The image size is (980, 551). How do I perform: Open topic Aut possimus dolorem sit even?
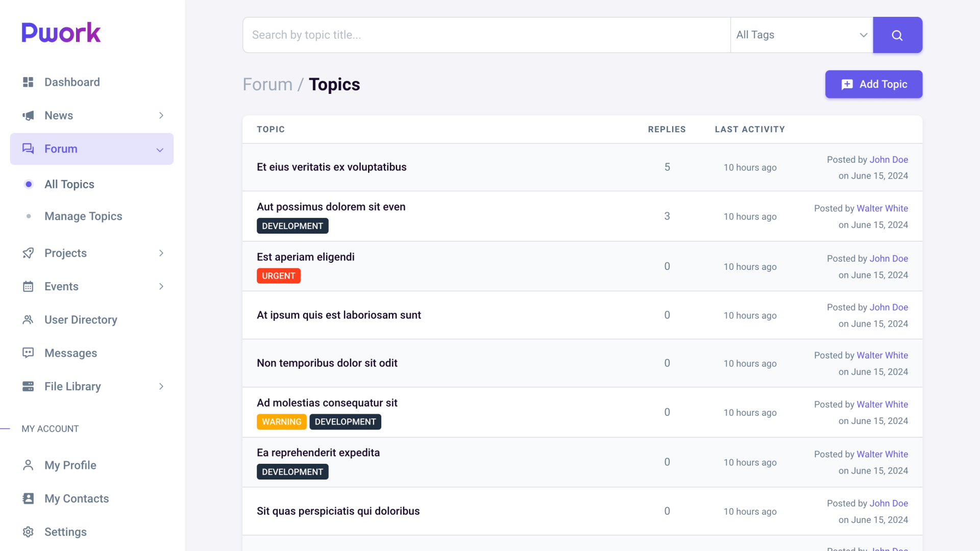331,207
